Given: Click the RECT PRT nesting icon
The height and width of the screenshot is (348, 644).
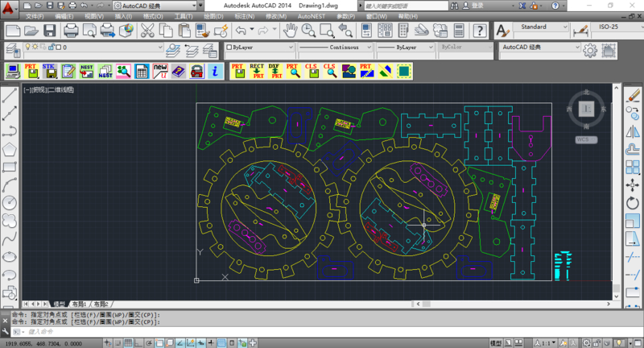Looking at the screenshot, I should 257,71.
